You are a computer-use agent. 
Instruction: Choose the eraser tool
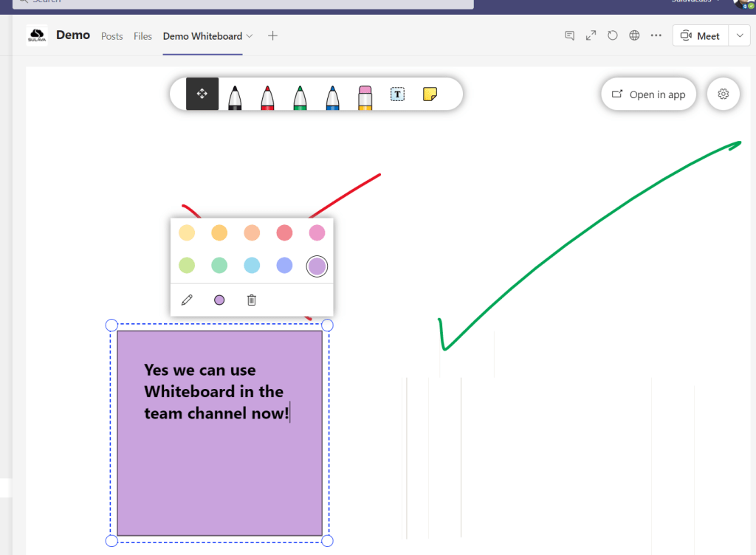pos(365,94)
